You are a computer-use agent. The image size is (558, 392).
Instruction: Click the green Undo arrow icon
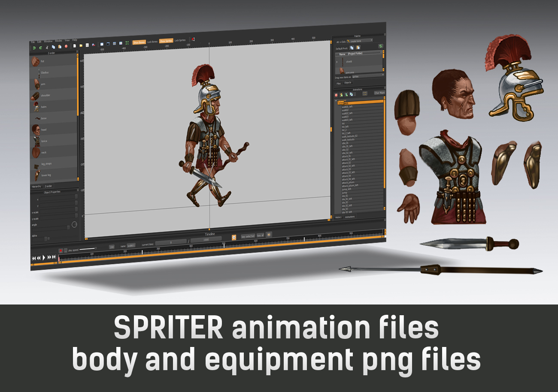point(34,48)
